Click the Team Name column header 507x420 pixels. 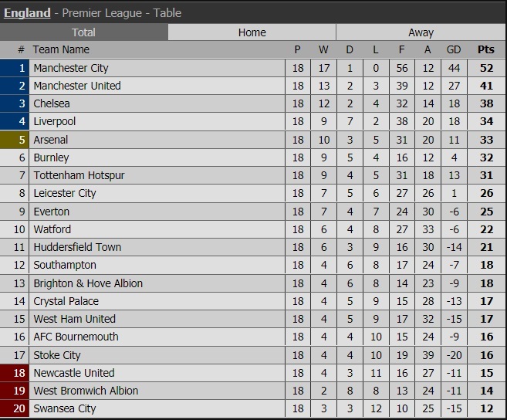pyautogui.click(x=62, y=49)
